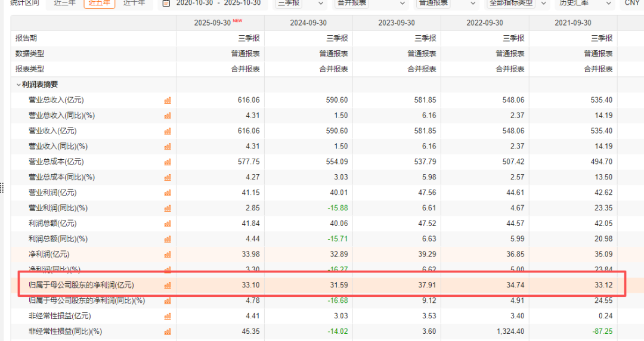
Task: Select the 近三年 period option
Action: [64, 3]
